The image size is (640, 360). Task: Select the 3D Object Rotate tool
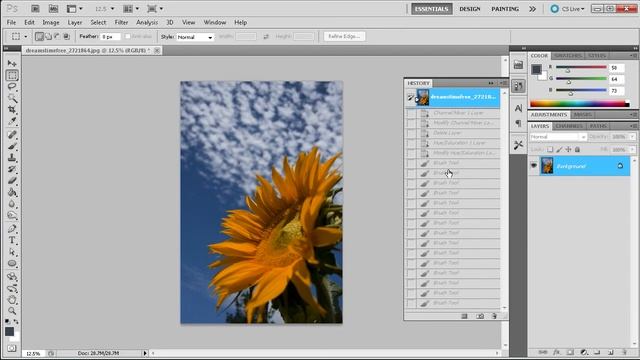point(12,277)
